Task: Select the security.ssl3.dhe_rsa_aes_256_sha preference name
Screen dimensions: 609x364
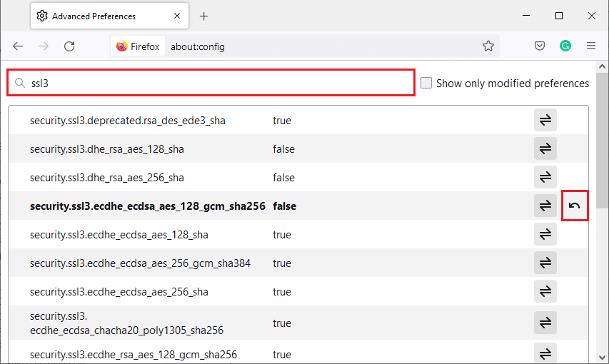Action: (x=107, y=178)
